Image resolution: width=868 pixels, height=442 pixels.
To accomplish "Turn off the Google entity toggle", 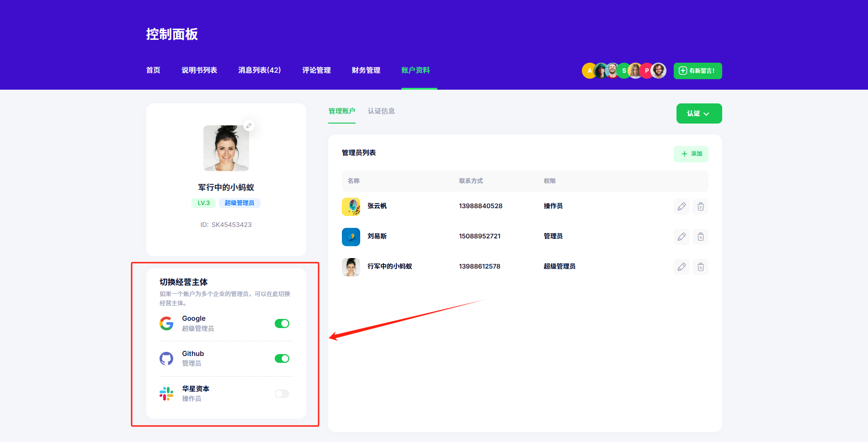I will [x=282, y=323].
